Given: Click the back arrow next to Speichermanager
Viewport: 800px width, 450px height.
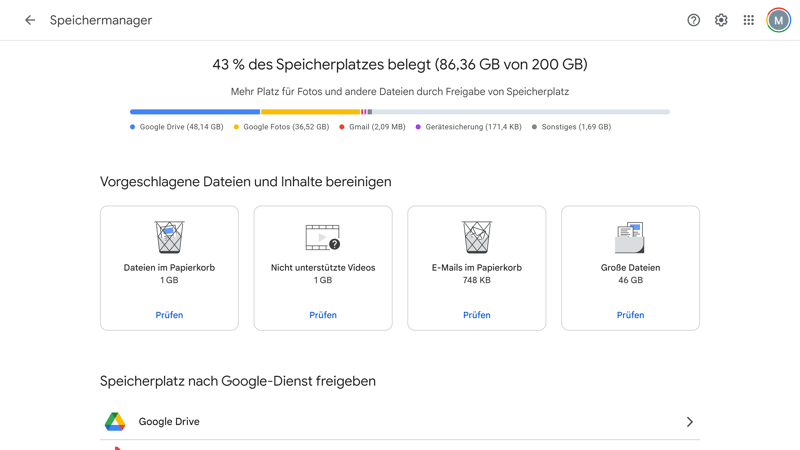Looking at the screenshot, I should click(x=30, y=20).
